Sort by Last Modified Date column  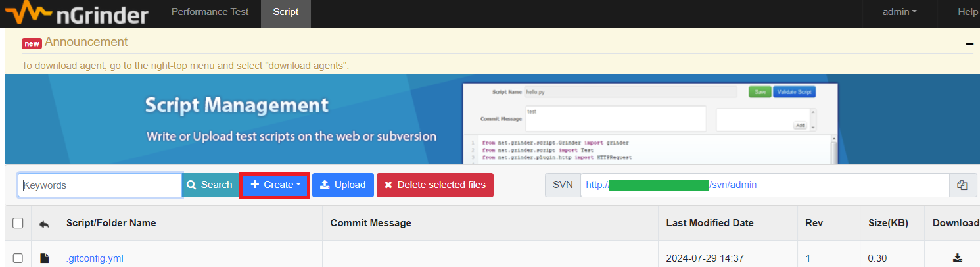pyautogui.click(x=709, y=223)
